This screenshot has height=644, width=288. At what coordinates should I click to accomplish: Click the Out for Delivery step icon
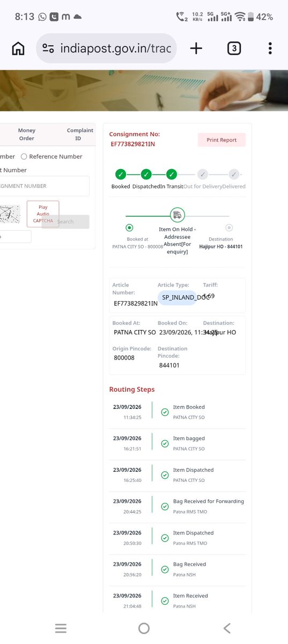coord(202,174)
